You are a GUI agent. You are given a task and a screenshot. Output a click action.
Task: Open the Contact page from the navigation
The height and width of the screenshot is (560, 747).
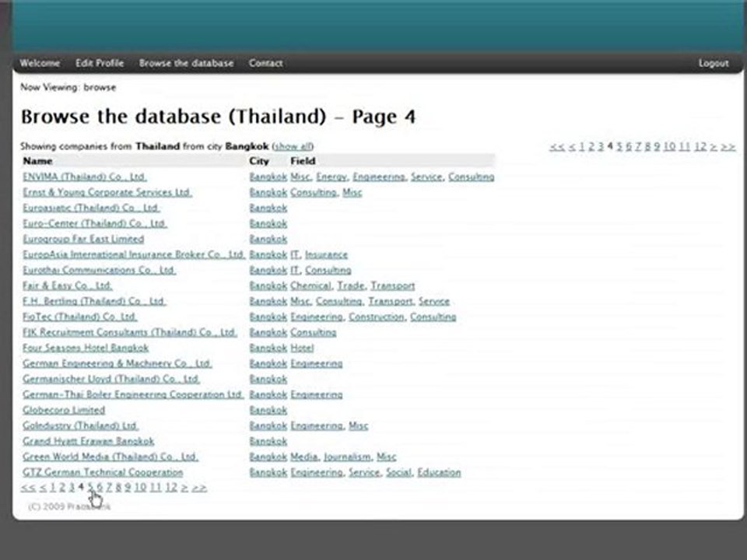266,63
